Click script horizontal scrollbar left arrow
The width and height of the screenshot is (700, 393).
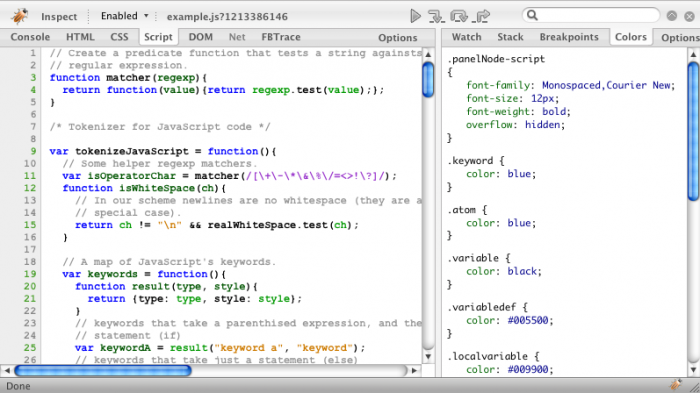click(x=7, y=370)
